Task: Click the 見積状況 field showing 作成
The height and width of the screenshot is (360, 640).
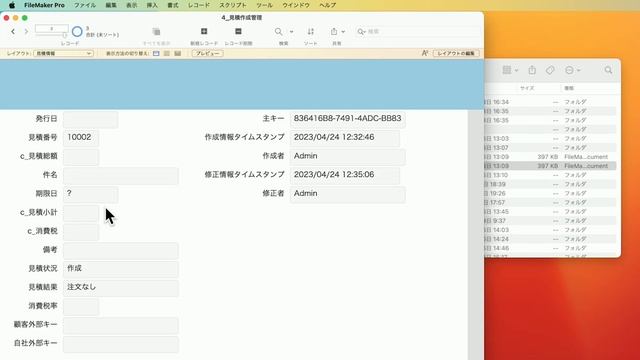Action: coord(121,269)
